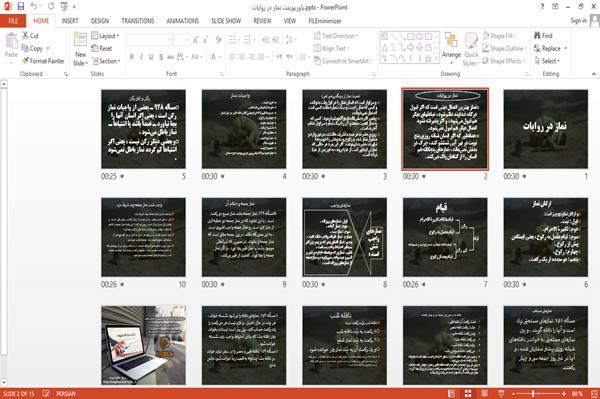Image resolution: width=600 pixels, height=399 pixels.
Task: Switch to Slide Sorter view in status bar
Action: tap(468, 394)
